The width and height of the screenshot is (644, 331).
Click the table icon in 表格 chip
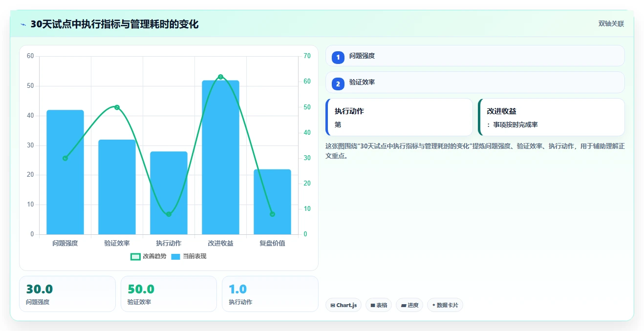click(x=373, y=306)
